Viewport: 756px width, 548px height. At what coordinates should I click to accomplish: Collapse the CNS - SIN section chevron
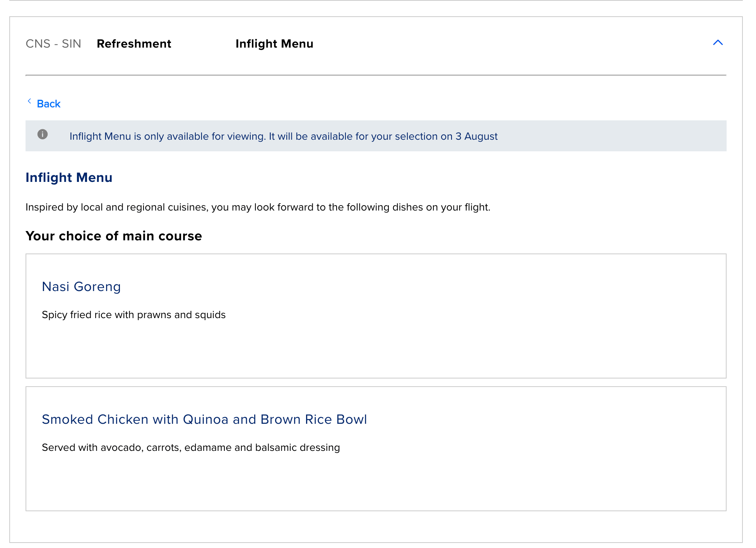click(717, 43)
